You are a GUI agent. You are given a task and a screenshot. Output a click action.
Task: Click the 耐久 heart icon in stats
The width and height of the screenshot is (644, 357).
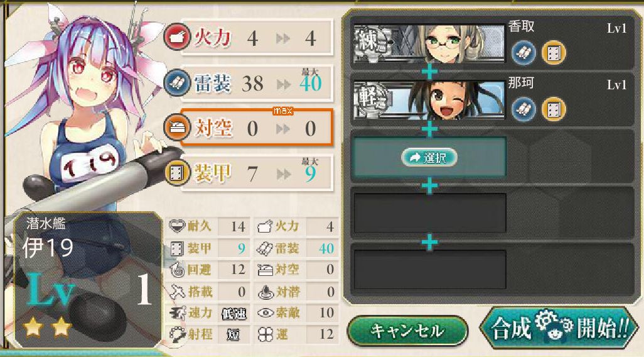pos(177,226)
